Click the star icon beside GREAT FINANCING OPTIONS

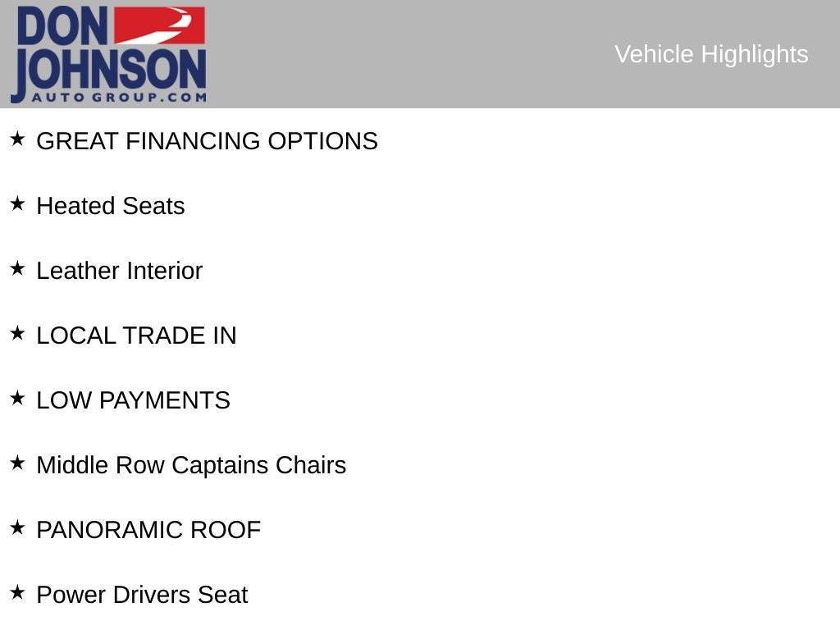[17, 139]
